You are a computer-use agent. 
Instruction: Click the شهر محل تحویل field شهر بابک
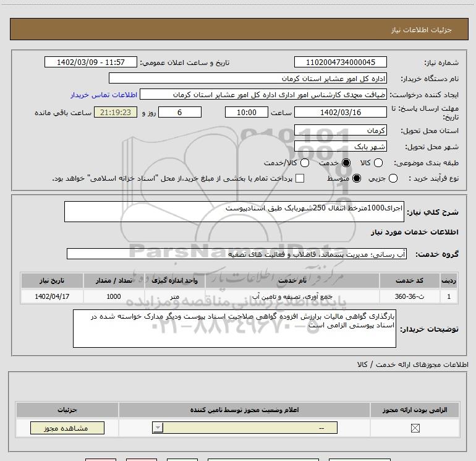click(x=340, y=147)
